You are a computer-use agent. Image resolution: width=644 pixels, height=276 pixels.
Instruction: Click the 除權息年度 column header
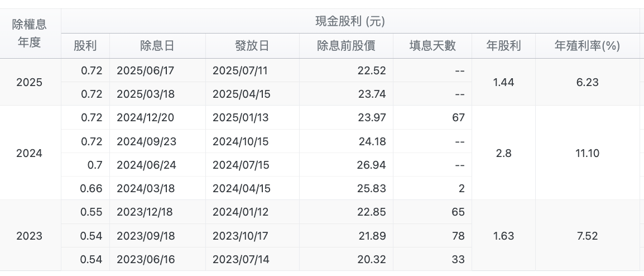point(29,34)
